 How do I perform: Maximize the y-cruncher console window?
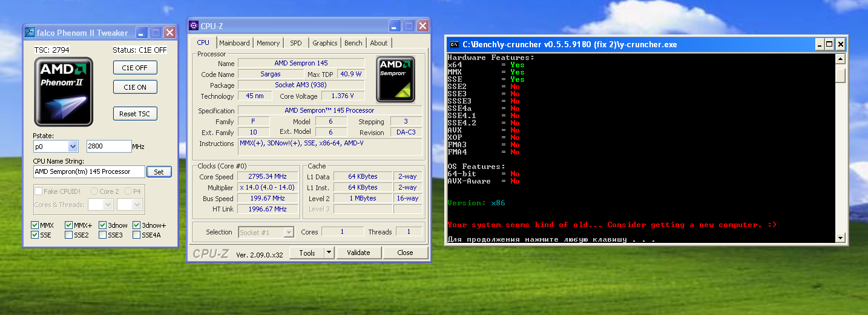(x=829, y=44)
